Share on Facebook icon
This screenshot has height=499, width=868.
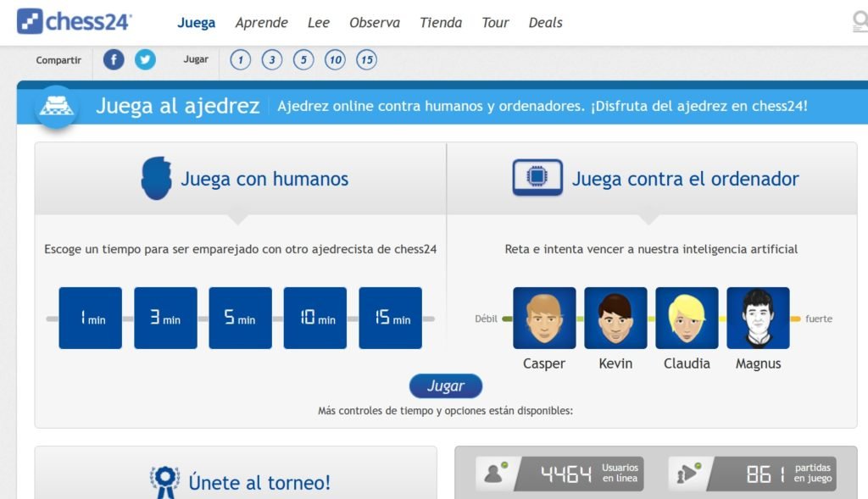[x=114, y=60]
